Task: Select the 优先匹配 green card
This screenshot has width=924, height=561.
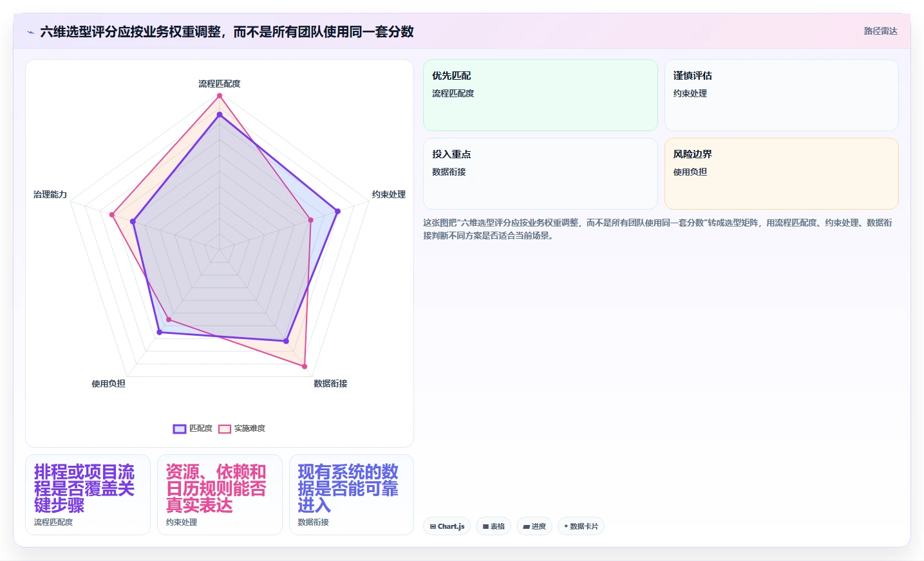Action: (540, 95)
